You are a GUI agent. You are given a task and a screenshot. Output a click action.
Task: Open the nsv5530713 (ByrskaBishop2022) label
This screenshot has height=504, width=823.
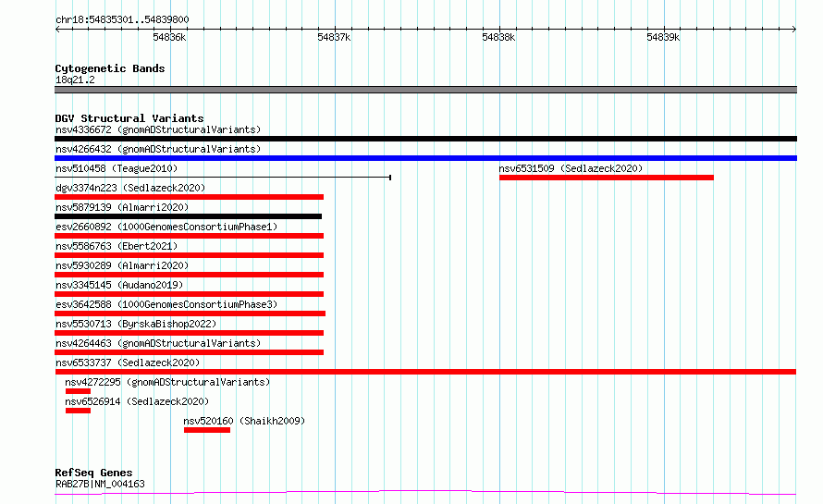(136, 324)
